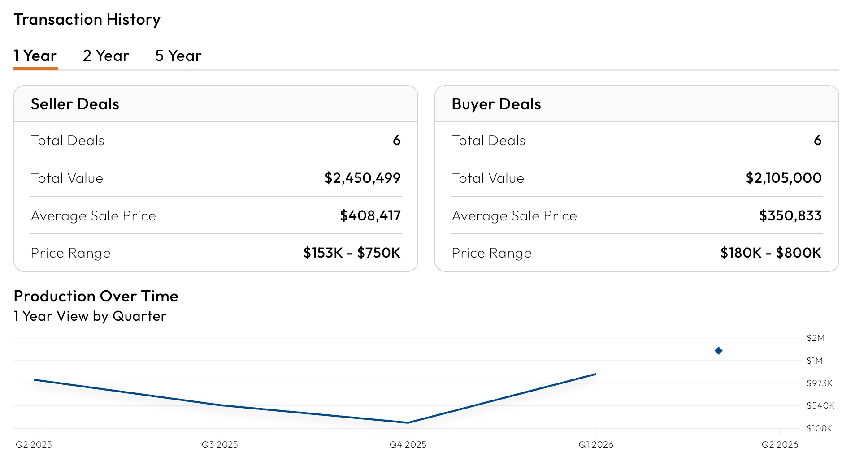The width and height of the screenshot is (868, 465).
Task: Click the $2M y-axis label
Action: coord(816,338)
